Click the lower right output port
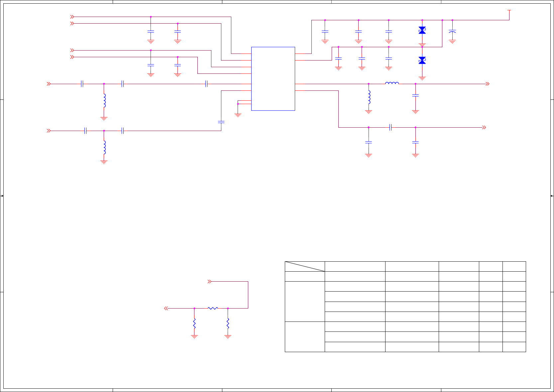The image size is (554, 392). [x=484, y=127]
